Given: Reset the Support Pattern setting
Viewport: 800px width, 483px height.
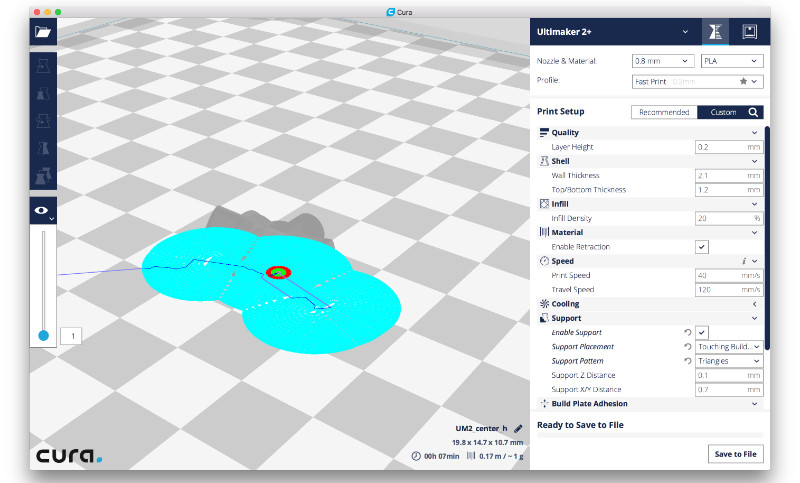Looking at the screenshot, I should coord(688,361).
